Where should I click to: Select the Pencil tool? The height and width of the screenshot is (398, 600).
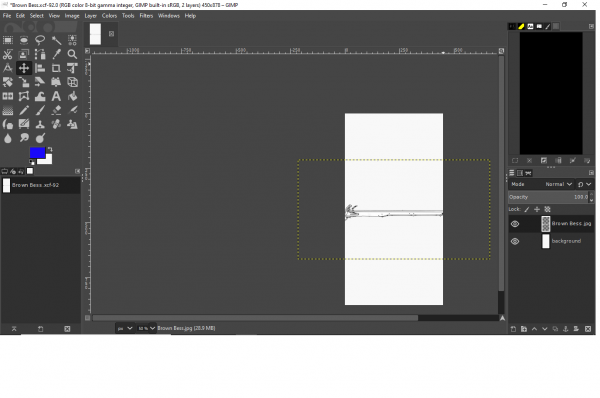pyautogui.click(x=24, y=110)
